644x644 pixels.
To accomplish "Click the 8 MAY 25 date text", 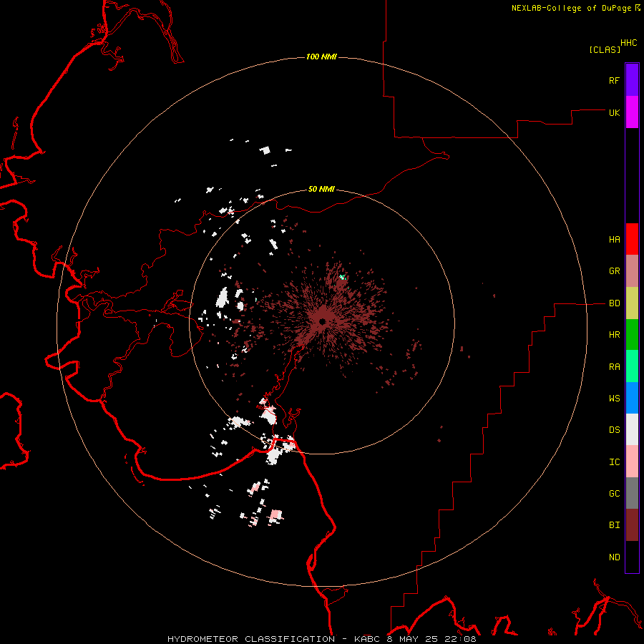I will pos(413,639).
